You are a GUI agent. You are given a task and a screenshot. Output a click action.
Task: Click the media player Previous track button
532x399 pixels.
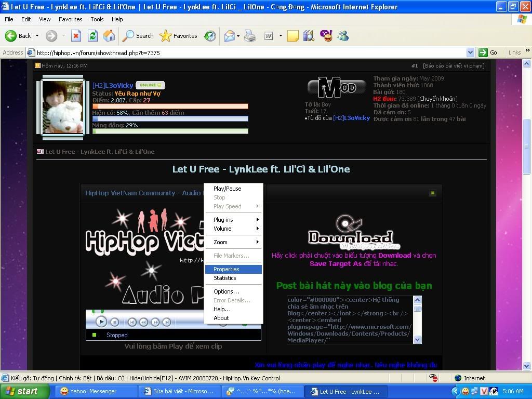point(132,322)
